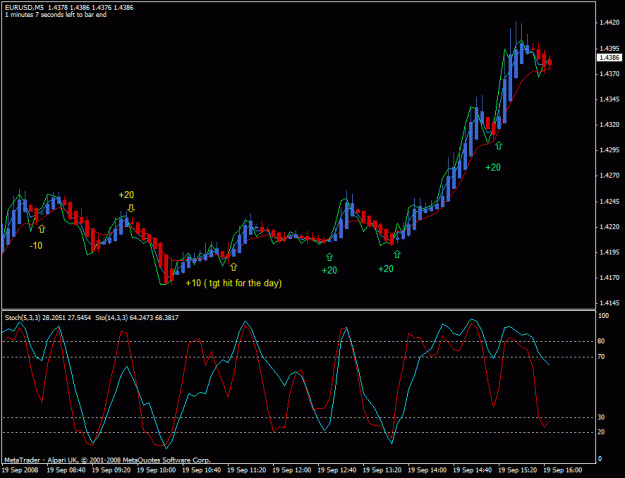Click the 'EURUSD,M5' chart title text
The width and height of the screenshot is (625, 478).
(x=24, y=8)
